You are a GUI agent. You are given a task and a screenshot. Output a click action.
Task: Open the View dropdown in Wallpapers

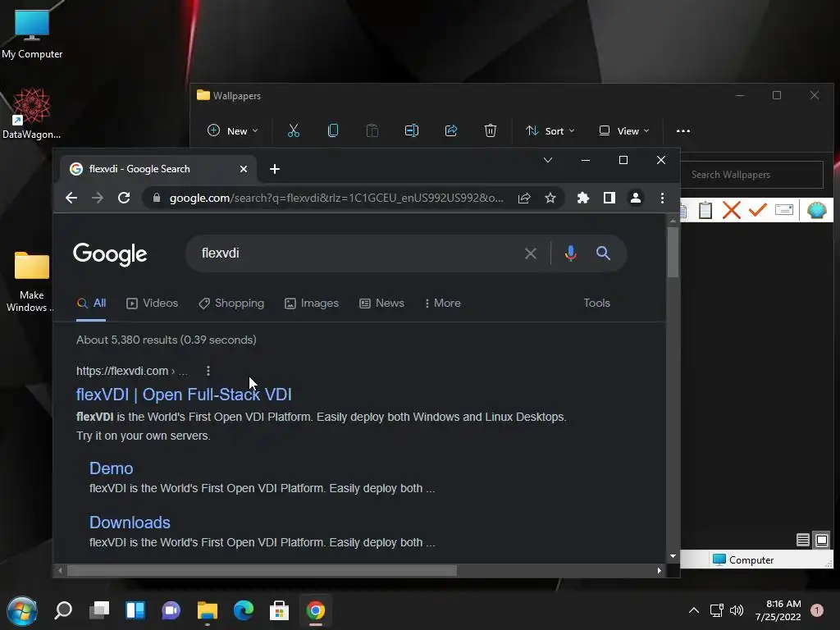pyautogui.click(x=624, y=130)
